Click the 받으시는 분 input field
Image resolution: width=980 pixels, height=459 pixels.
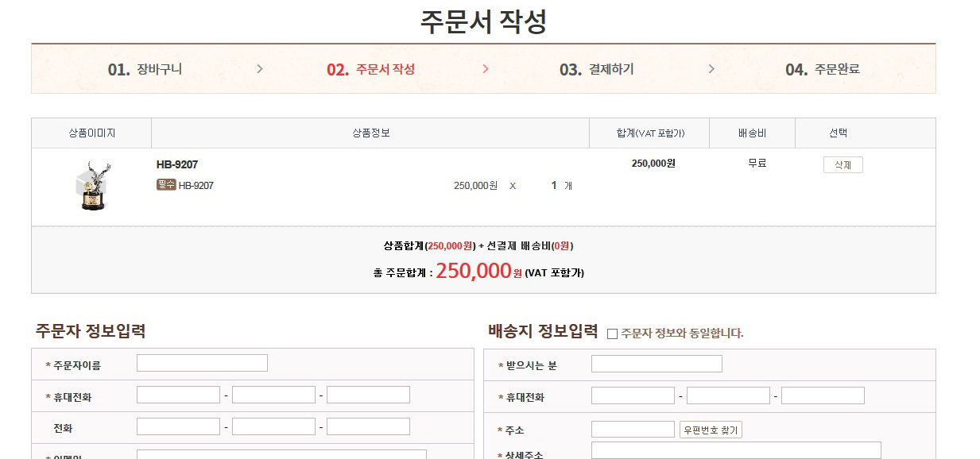pyautogui.click(x=657, y=364)
